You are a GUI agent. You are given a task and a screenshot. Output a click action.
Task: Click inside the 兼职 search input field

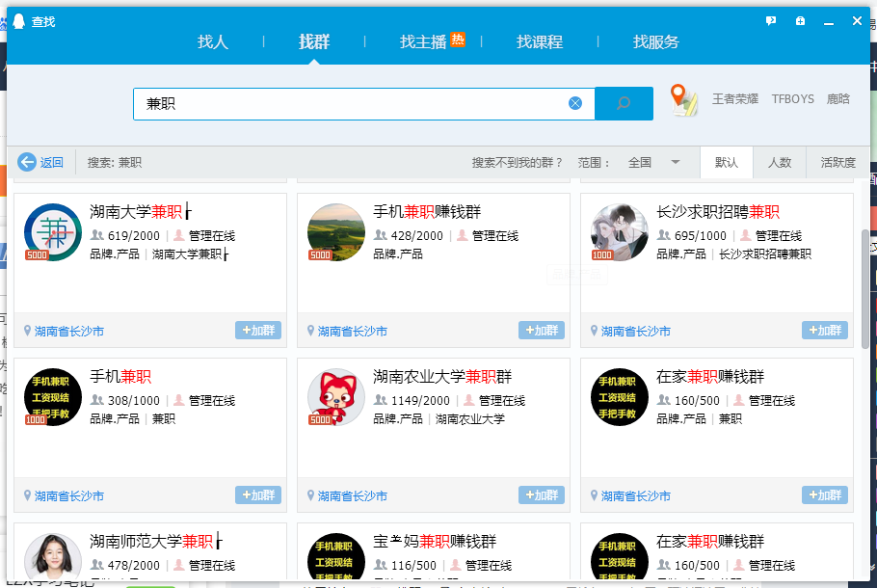pyautogui.click(x=347, y=103)
